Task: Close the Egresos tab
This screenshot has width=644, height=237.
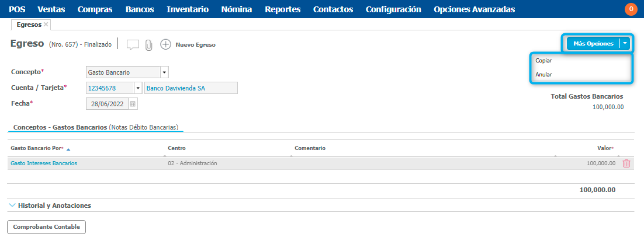Action: [46, 25]
